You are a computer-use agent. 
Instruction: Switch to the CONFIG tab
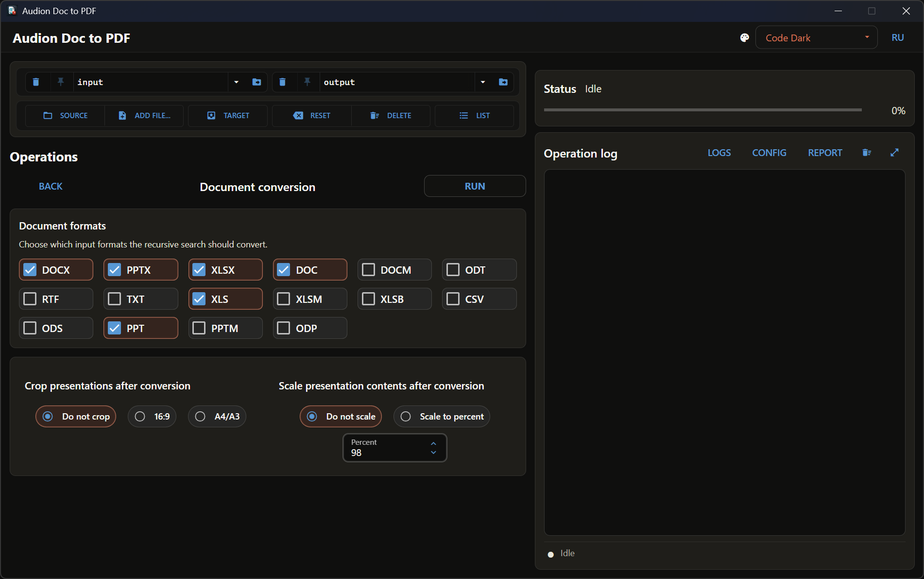pyautogui.click(x=769, y=153)
